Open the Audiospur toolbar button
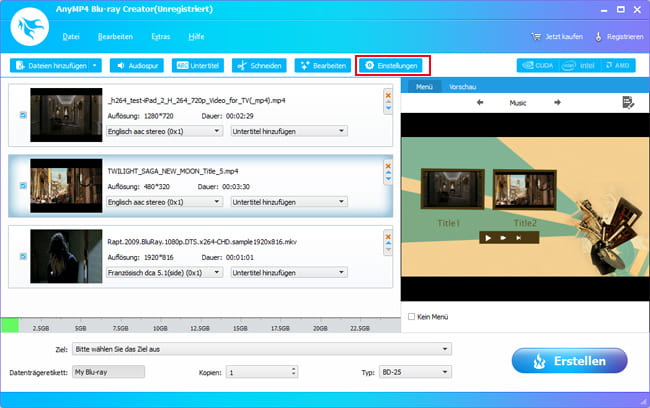The height and width of the screenshot is (408, 650). pos(137,66)
